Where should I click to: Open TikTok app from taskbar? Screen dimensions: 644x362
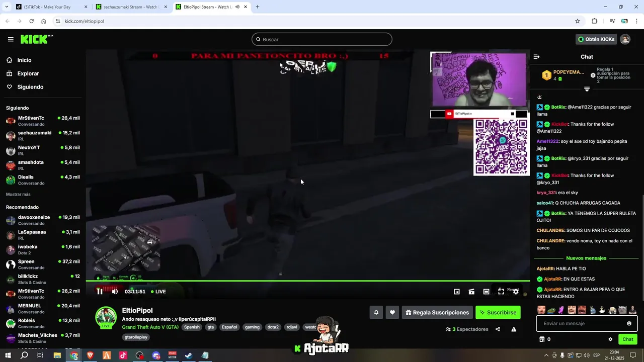123,355
